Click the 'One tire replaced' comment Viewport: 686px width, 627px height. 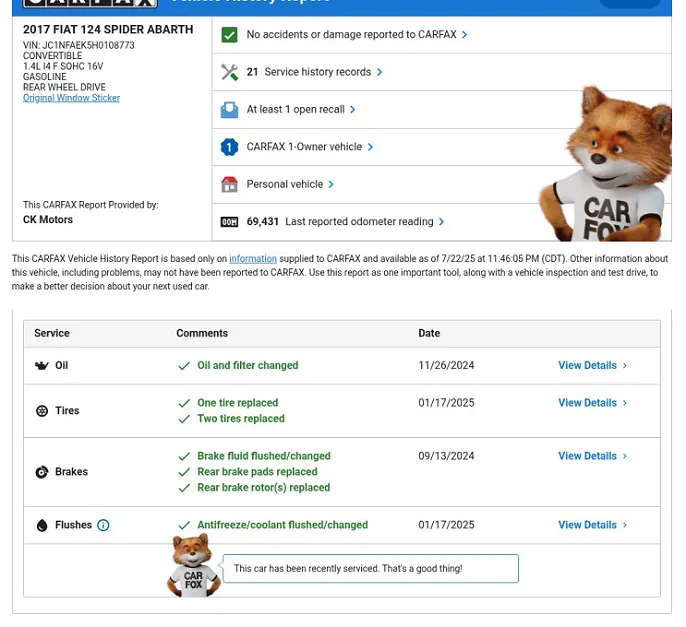coord(238,403)
